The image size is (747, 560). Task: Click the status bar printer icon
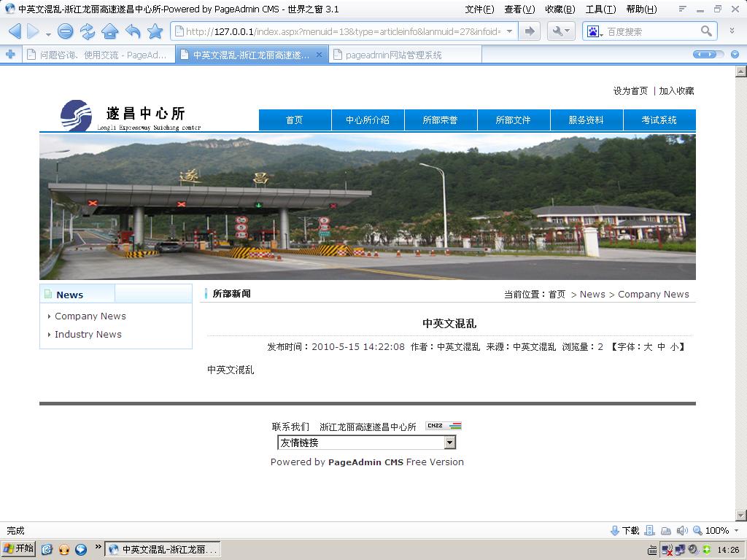click(x=666, y=531)
